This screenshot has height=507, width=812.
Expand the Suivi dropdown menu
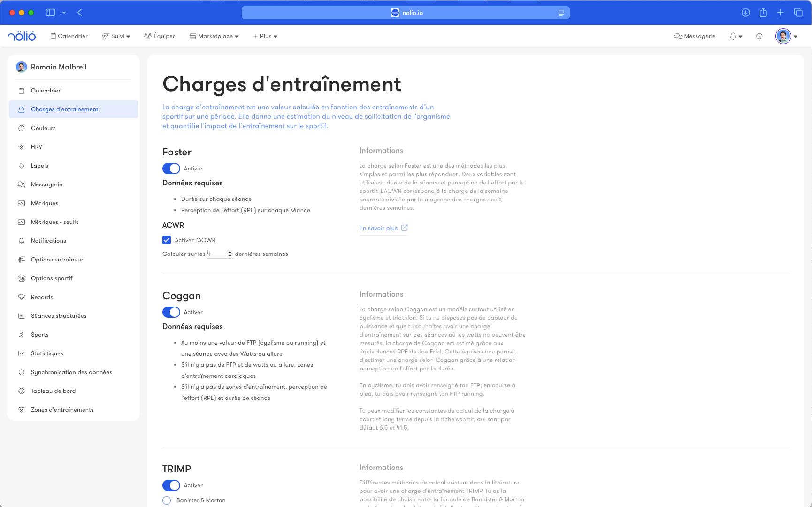[x=116, y=36]
